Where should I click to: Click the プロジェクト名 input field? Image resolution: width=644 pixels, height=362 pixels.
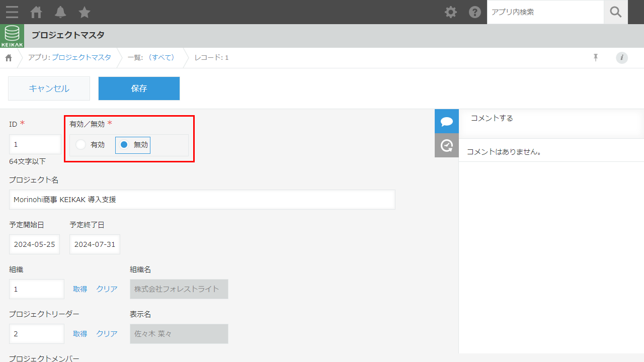click(202, 200)
